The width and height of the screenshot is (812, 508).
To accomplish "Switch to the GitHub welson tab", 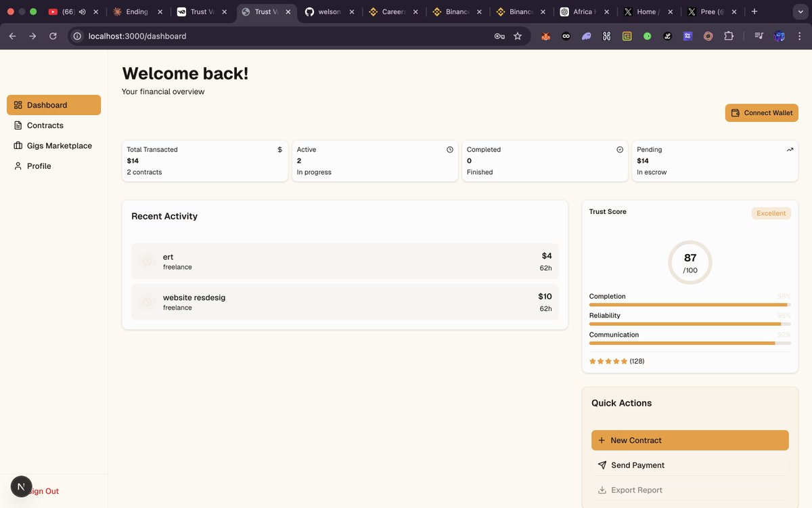I will click(328, 12).
